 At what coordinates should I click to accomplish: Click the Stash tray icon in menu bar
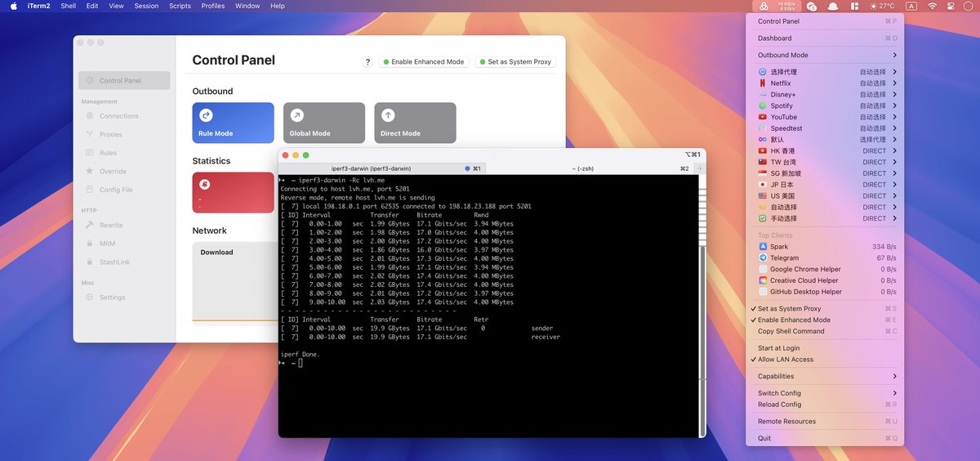763,6
